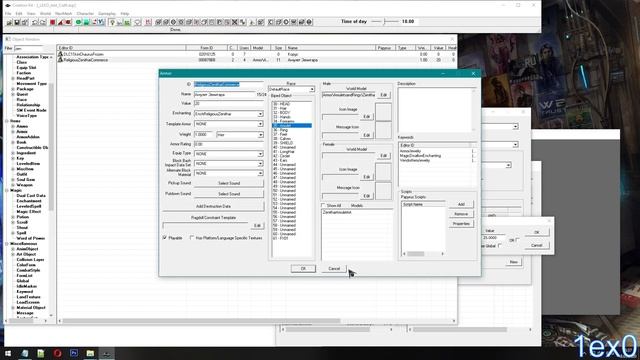640x360 pixels.
Task: Click Select Sound for Pickup Sound
Action: [229, 183]
